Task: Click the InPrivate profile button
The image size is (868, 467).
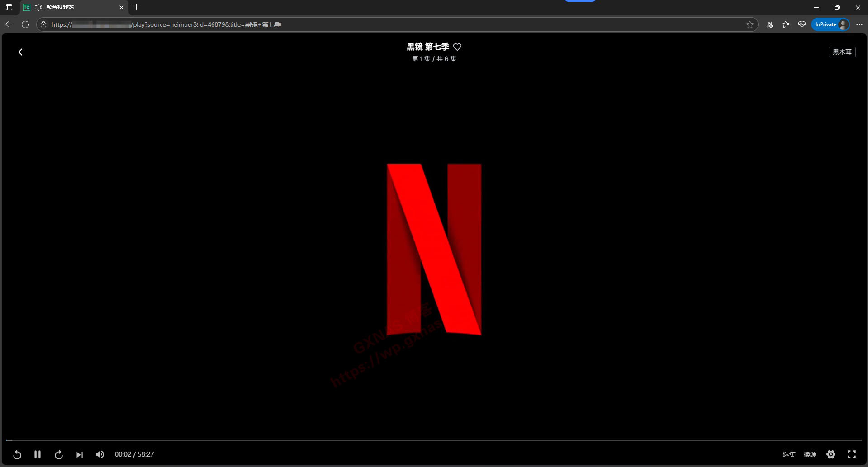Action: (830, 24)
